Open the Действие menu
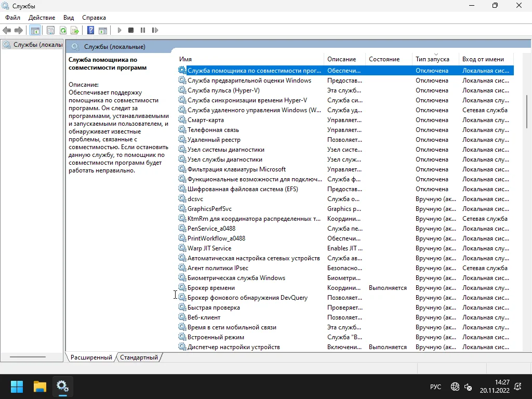Viewport: 532px width, 399px height. 42,18
